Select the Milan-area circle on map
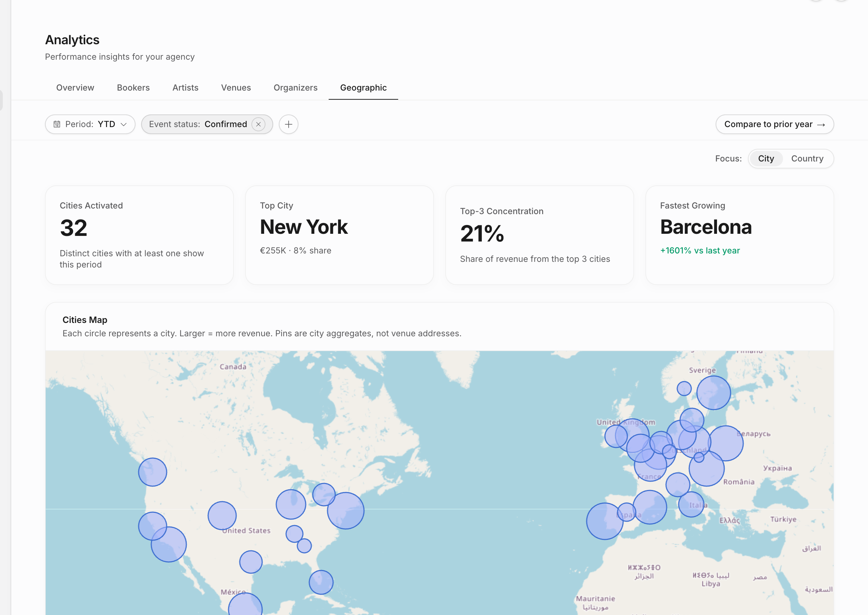The width and height of the screenshot is (868, 615). click(677, 484)
